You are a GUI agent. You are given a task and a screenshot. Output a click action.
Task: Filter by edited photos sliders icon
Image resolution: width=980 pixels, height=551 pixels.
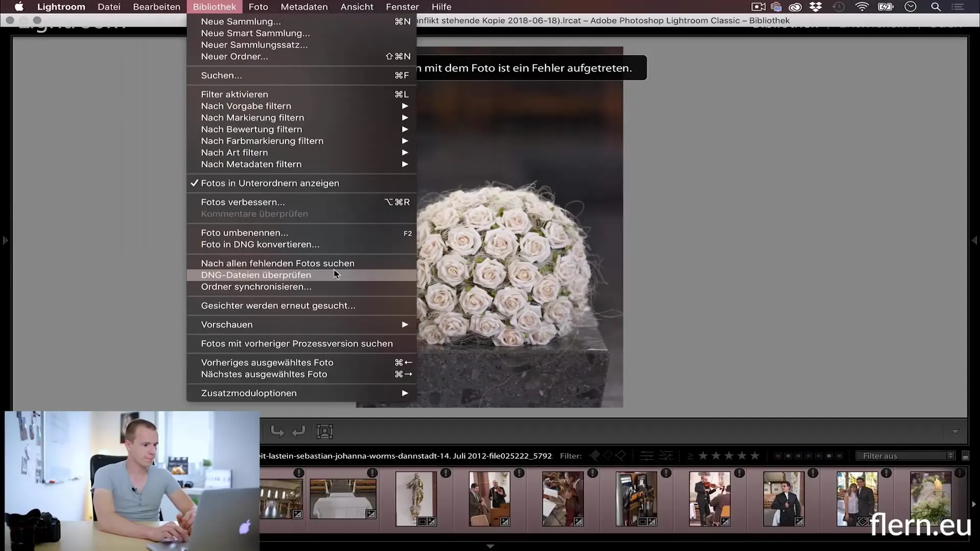coord(647,456)
